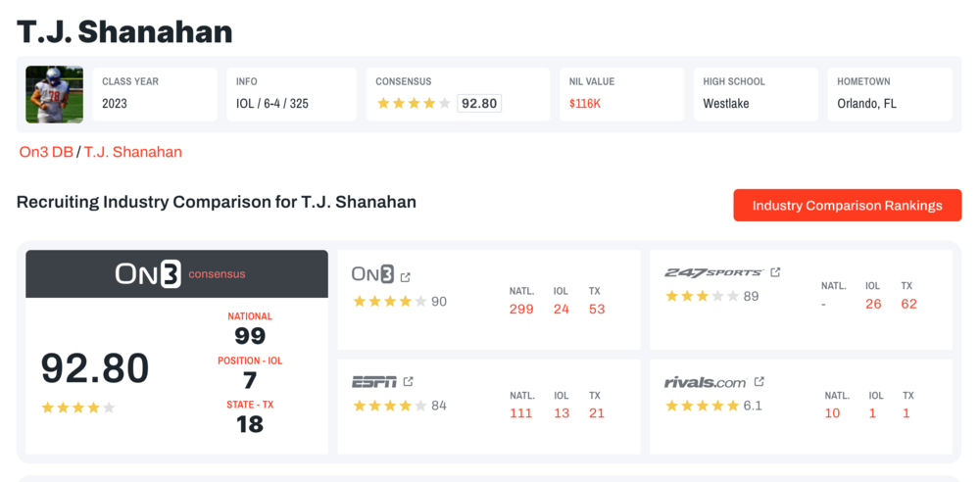Open ESPN external link icon
The height and width of the screenshot is (482, 980).
(x=409, y=381)
